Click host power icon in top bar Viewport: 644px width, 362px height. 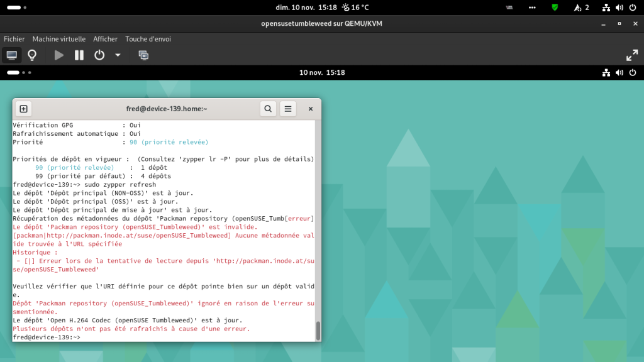[x=633, y=8]
